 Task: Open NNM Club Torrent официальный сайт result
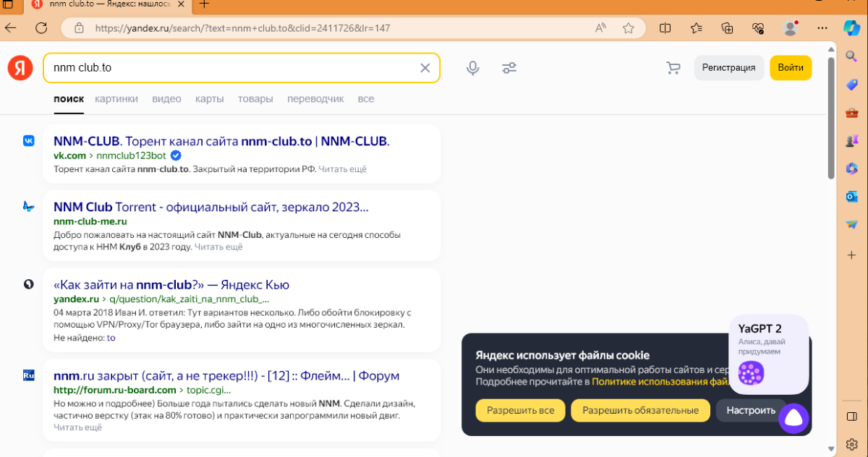[211, 207]
